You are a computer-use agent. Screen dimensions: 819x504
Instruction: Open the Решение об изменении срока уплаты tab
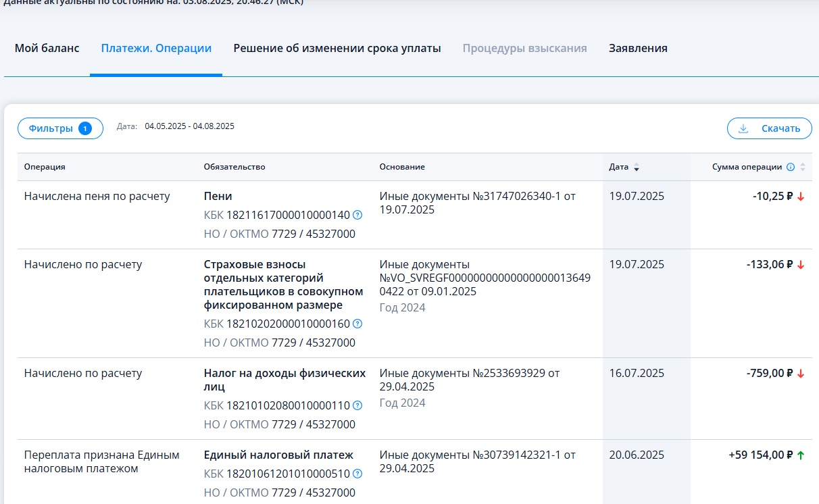point(337,49)
